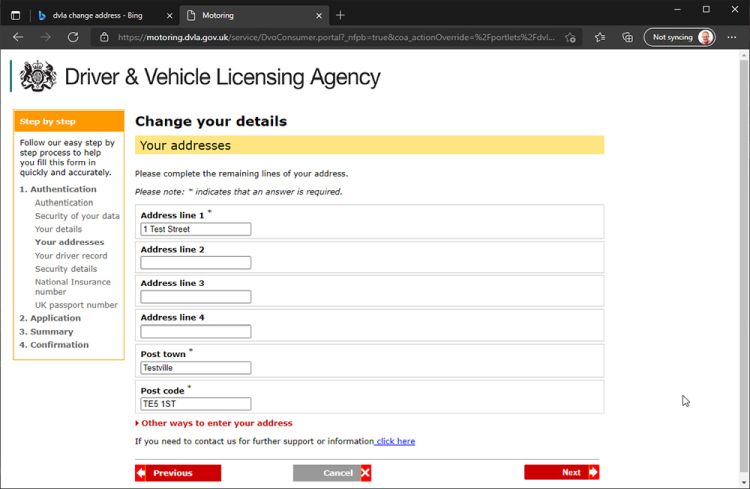Click the browser Back arrow
750x489 pixels.
point(18,37)
